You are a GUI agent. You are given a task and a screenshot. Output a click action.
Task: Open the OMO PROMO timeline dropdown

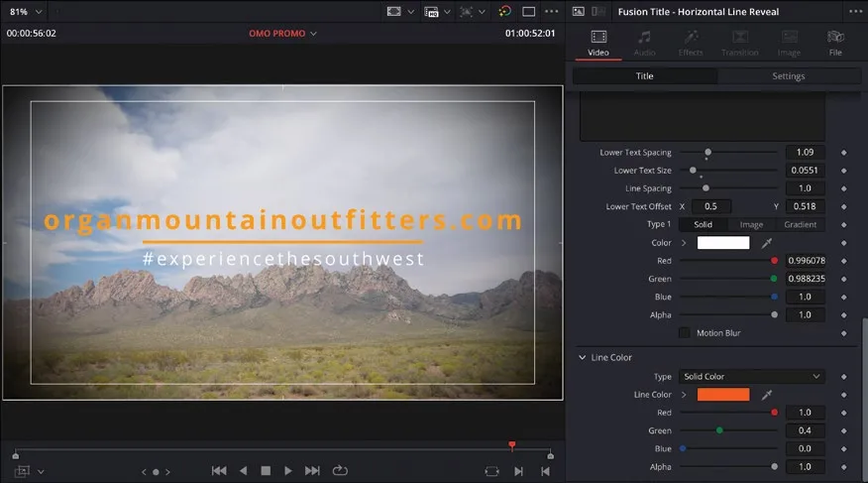pos(282,34)
